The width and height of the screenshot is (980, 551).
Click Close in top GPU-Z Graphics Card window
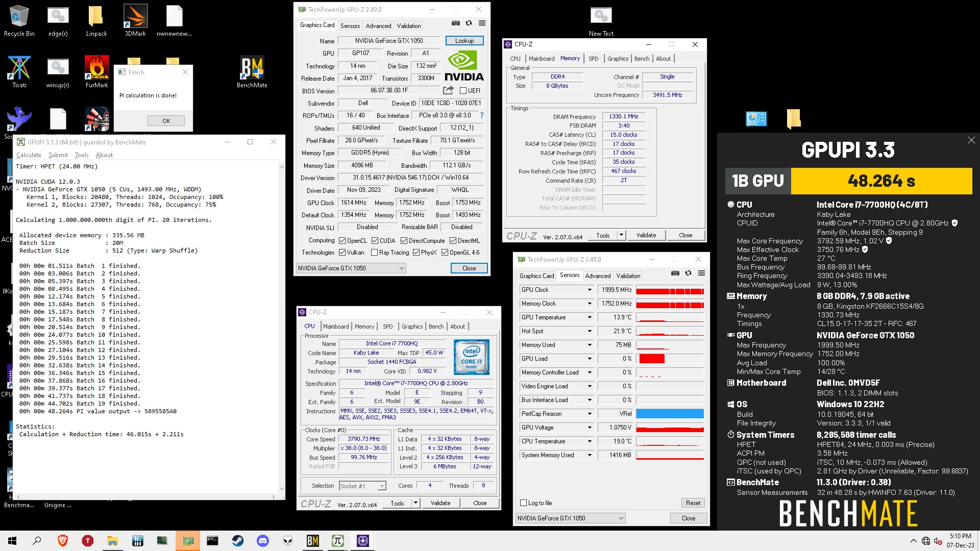(469, 268)
